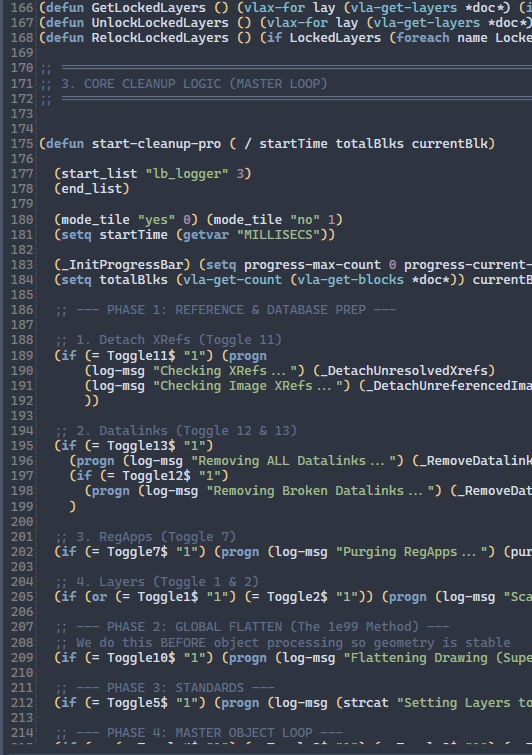
Task: Click "Toggle13$" on line 195
Action: pos(141,445)
